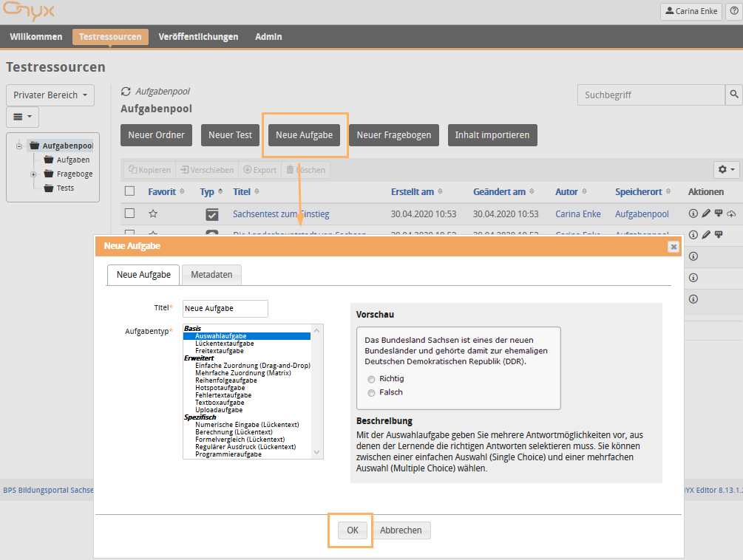Collapse the Aufgabenpool tree node

point(18,146)
